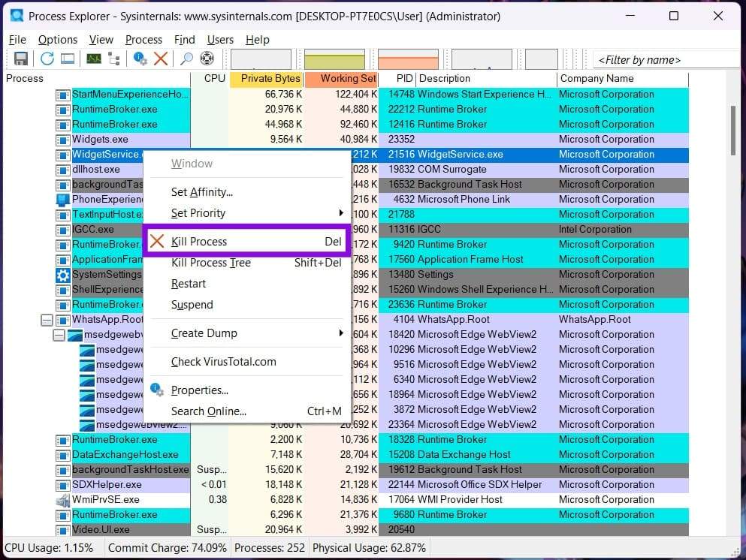Click the WmiPrvSE.exe process icon

63,500
